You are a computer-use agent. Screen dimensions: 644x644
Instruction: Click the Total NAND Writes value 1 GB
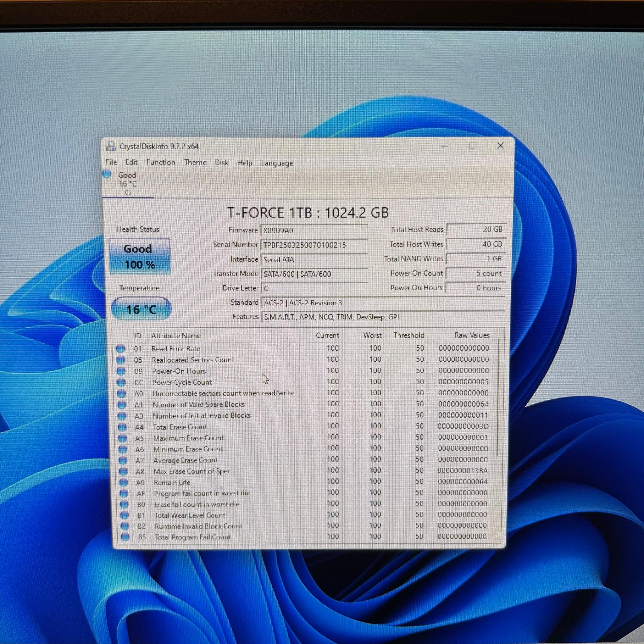coord(476,259)
